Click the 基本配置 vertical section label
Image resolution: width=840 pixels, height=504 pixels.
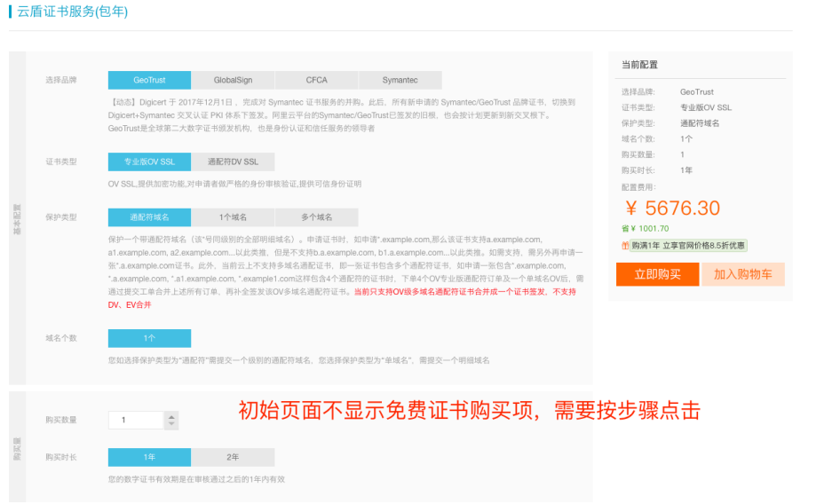pos(17,219)
